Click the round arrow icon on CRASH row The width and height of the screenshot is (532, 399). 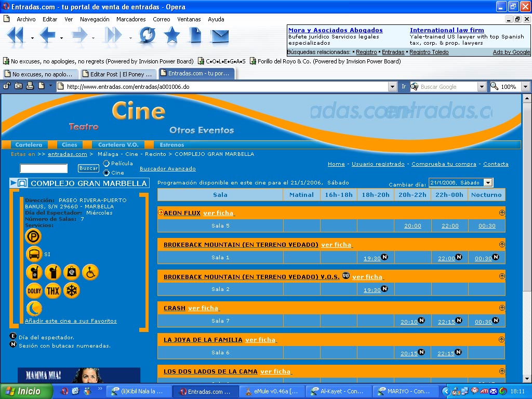[x=502, y=308]
